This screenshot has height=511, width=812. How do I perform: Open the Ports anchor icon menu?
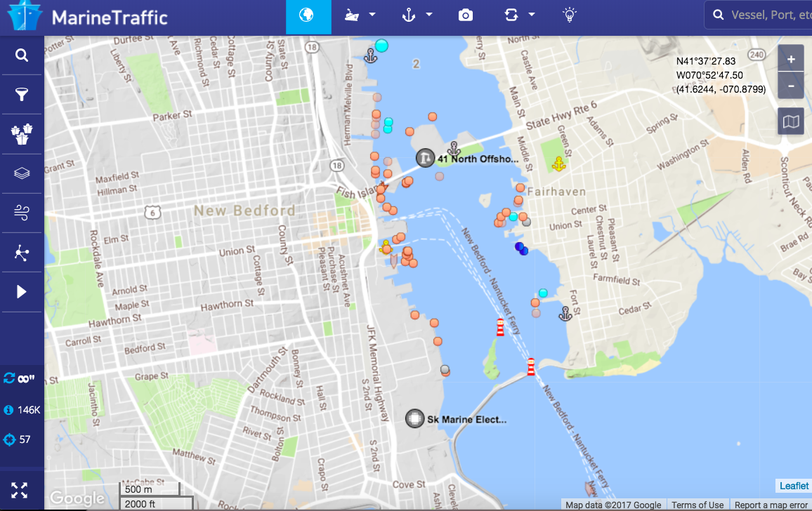(x=409, y=15)
